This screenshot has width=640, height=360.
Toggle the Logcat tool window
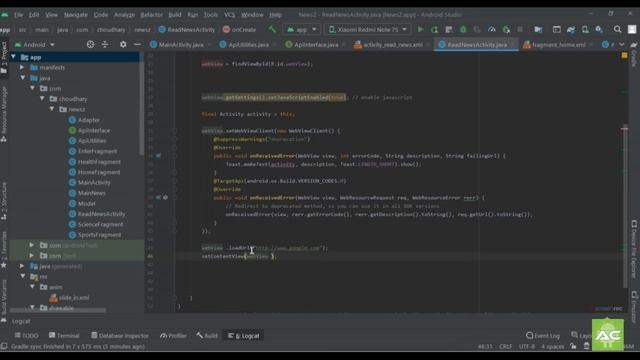[243, 336]
